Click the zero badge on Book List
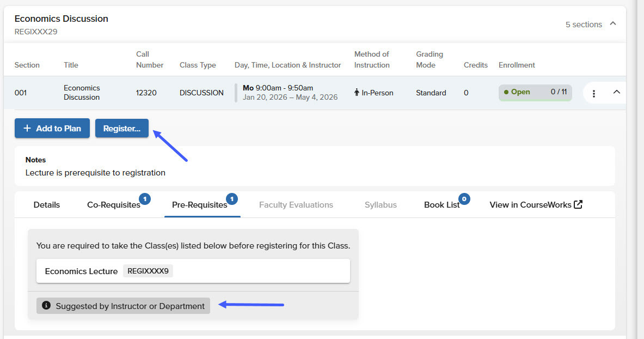 [464, 199]
